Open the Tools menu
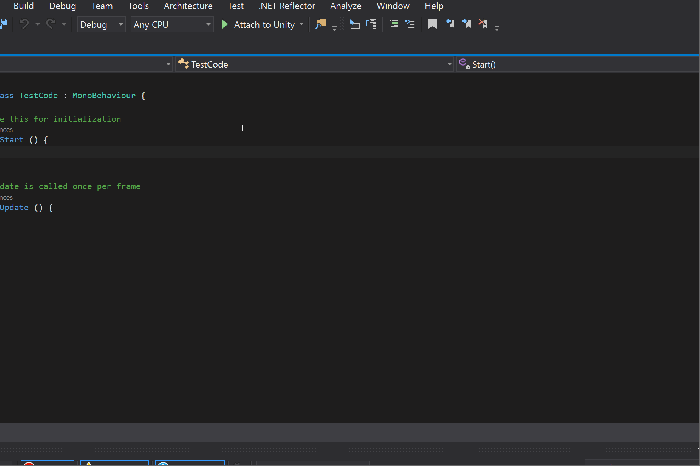Image resolution: width=700 pixels, height=466 pixels. tap(138, 6)
